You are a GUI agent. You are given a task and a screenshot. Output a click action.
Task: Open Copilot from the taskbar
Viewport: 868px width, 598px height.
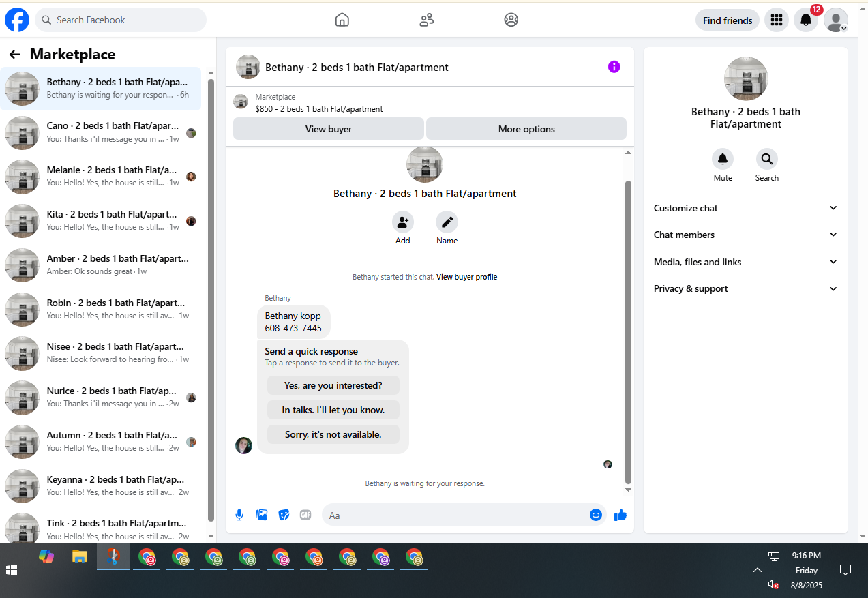[46, 556]
